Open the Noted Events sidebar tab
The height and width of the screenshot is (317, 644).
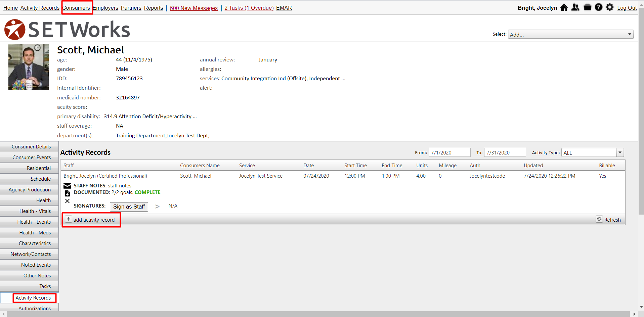(x=29, y=265)
